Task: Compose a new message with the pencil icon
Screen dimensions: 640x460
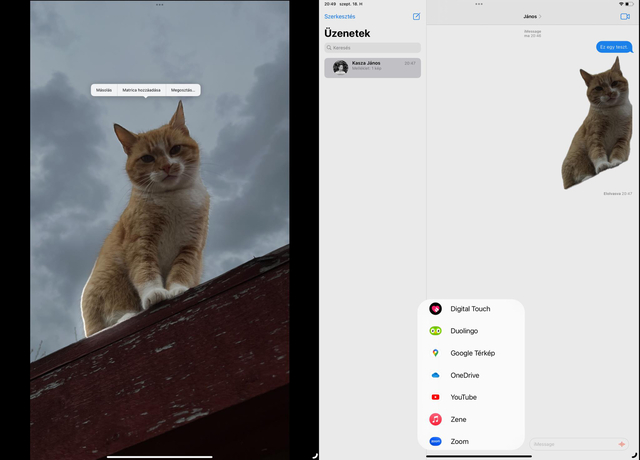Action: tap(416, 16)
